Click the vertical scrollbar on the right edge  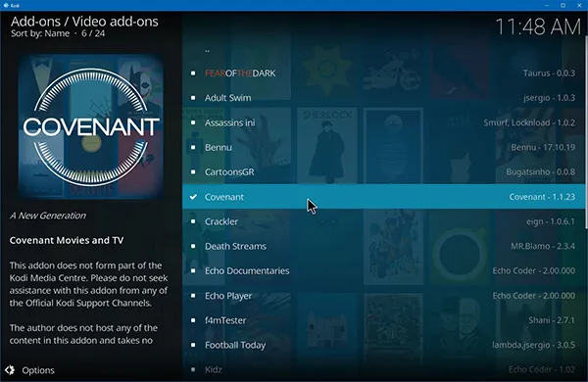(586, 132)
